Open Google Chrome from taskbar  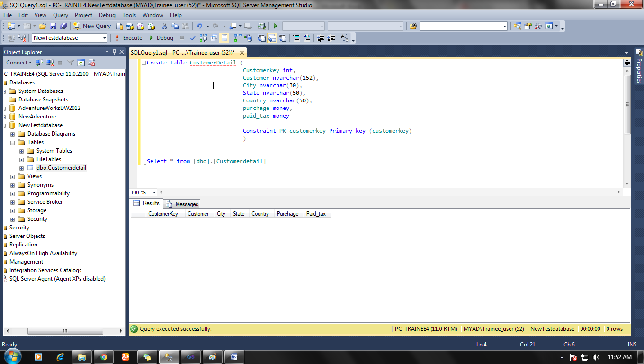104,357
